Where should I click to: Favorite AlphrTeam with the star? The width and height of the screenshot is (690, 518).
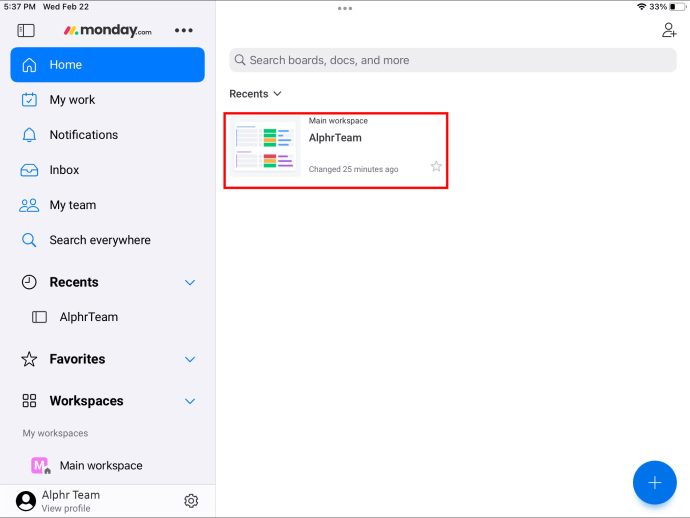[436, 166]
